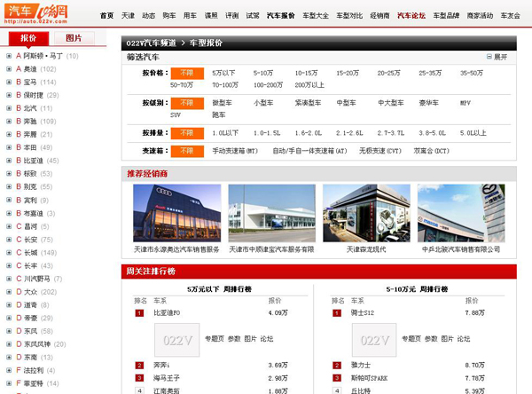Viewport: 532px width, 394px height.
Task: Switch to the 图片 tab
Action: [x=74, y=39]
